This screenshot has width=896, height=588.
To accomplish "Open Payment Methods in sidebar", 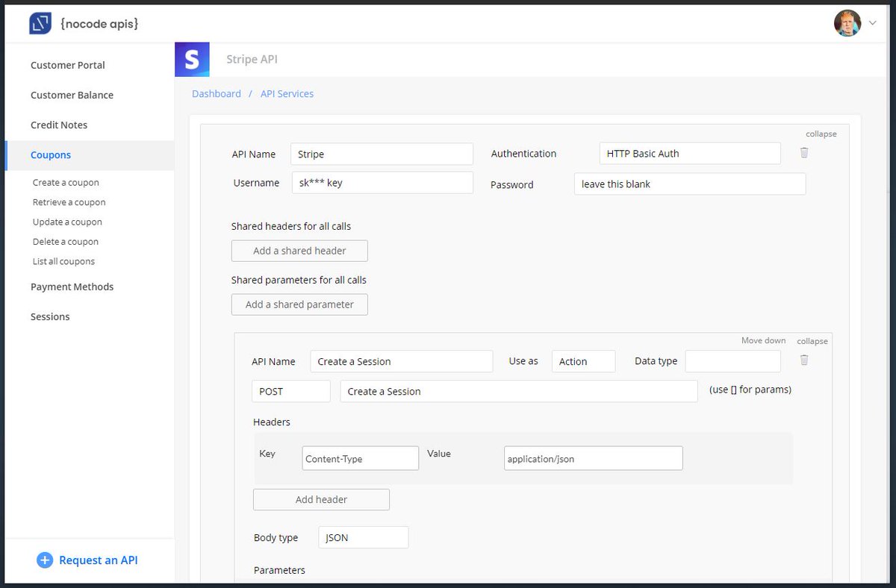I will pos(72,287).
